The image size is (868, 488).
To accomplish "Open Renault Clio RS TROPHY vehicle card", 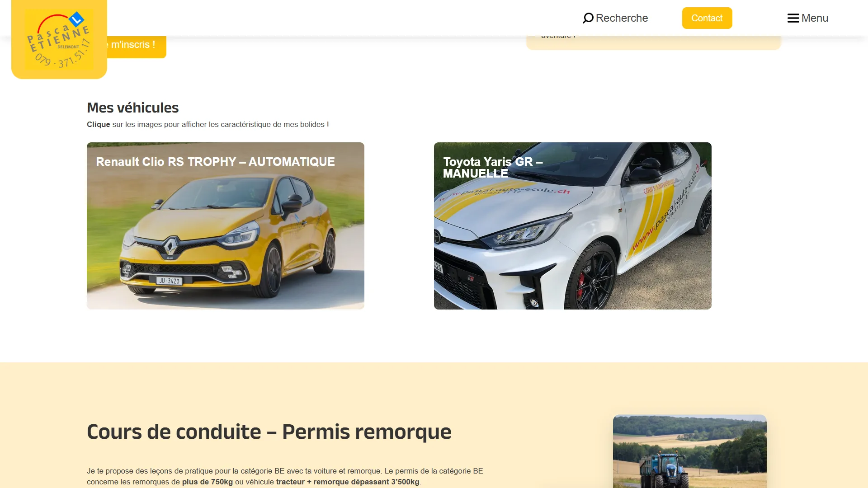I will pyautogui.click(x=226, y=226).
